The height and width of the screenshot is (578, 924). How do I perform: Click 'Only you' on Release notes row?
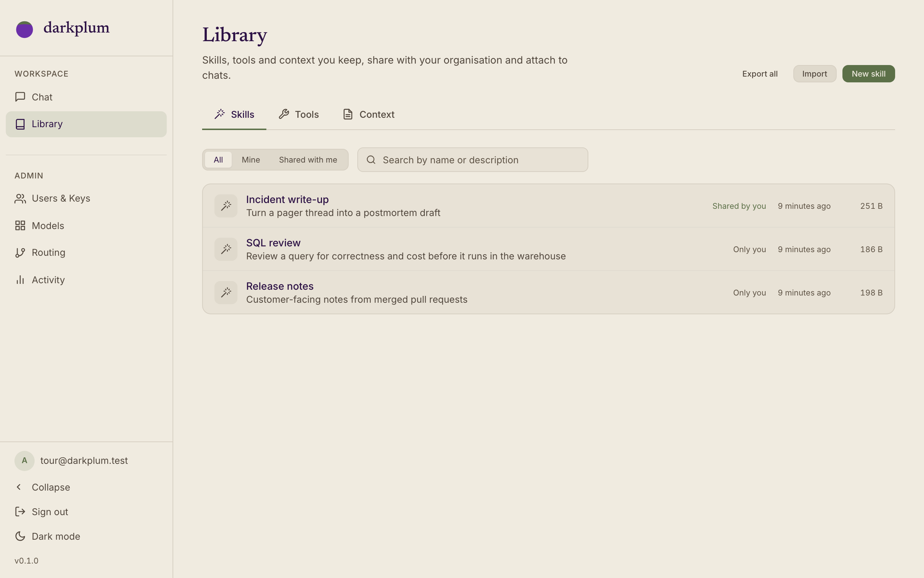click(750, 293)
